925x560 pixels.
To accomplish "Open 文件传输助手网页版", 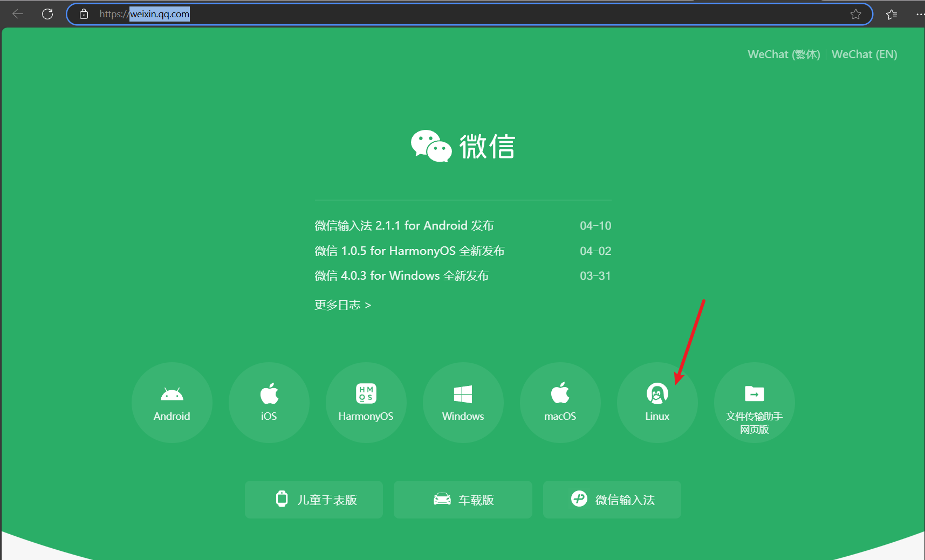I will pos(753,402).
